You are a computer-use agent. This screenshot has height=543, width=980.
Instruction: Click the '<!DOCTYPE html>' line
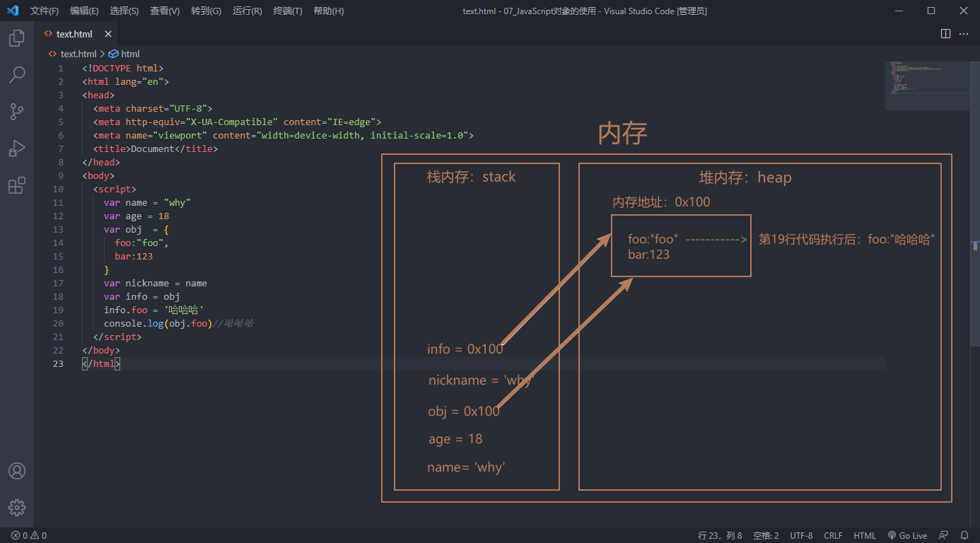coord(123,69)
